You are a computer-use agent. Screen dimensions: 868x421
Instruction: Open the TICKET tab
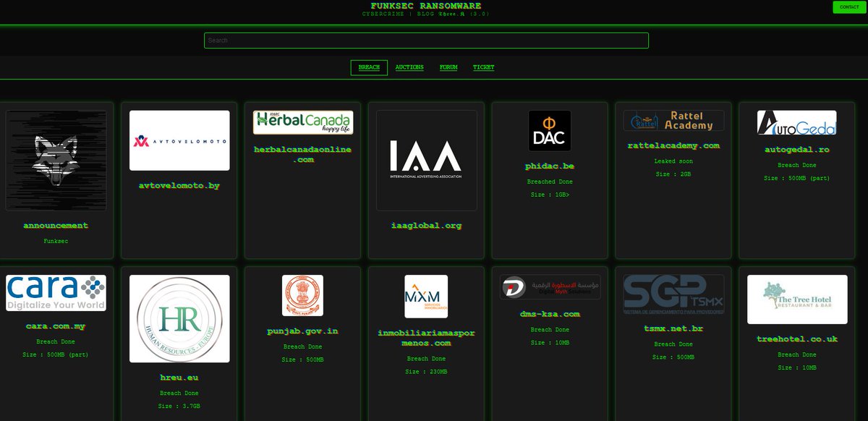pyautogui.click(x=484, y=67)
